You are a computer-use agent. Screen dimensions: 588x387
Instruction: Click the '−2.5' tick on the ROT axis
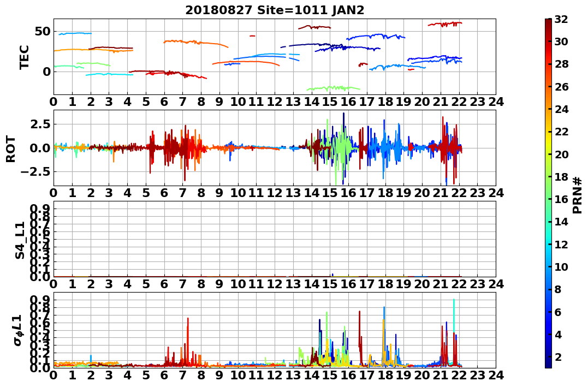(37, 172)
